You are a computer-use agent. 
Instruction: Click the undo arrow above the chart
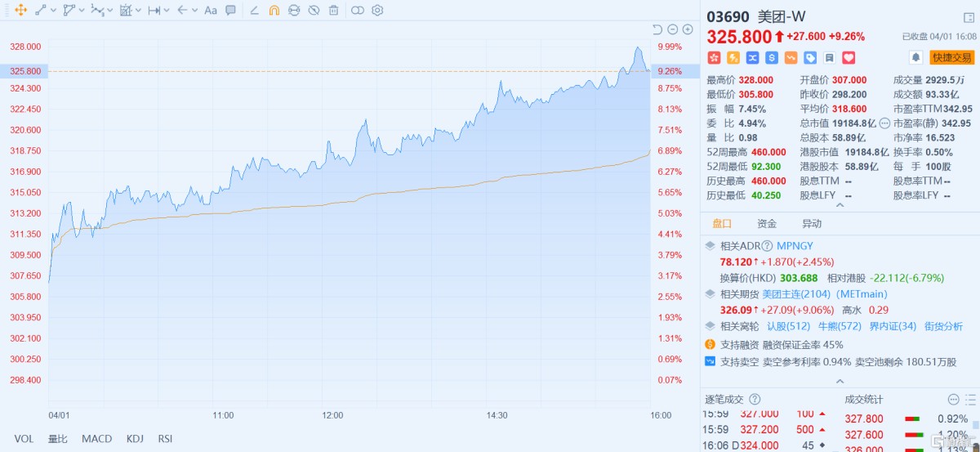657,29
